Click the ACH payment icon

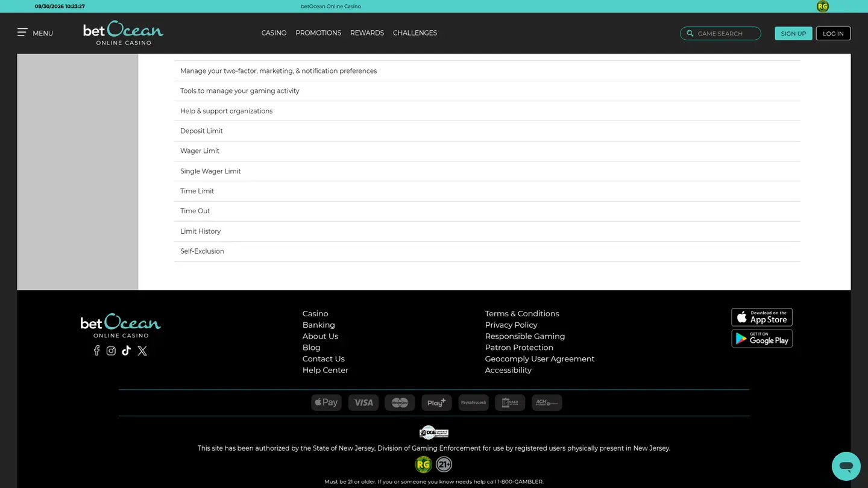547,402
